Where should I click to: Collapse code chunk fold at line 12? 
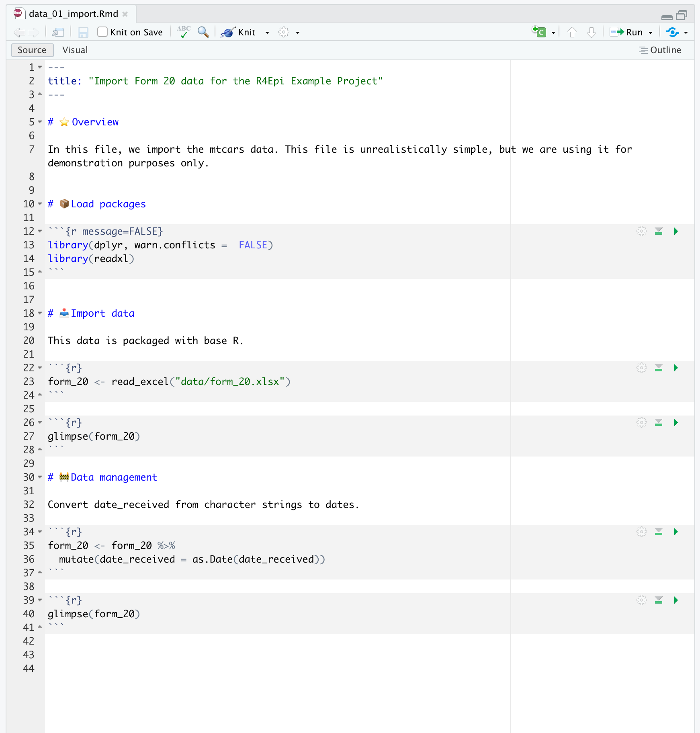40,231
